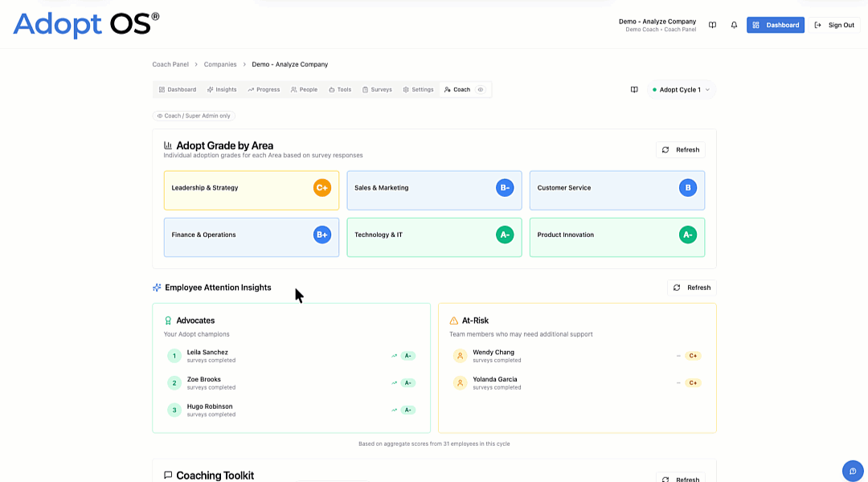Image resolution: width=868 pixels, height=482 pixels.
Task: Click the B- badge on Sales & Marketing
Action: pyautogui.click(x=504, y=187)
